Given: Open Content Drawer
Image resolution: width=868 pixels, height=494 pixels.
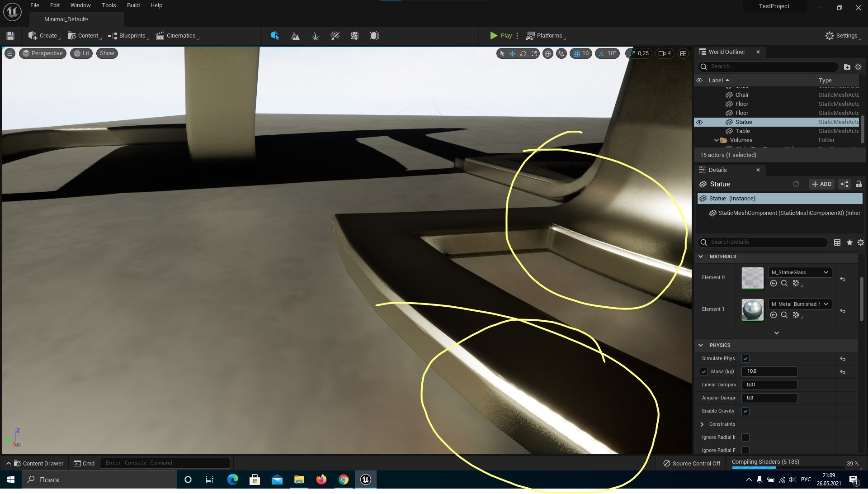Looking at the screenshot, I should [34, 464].
